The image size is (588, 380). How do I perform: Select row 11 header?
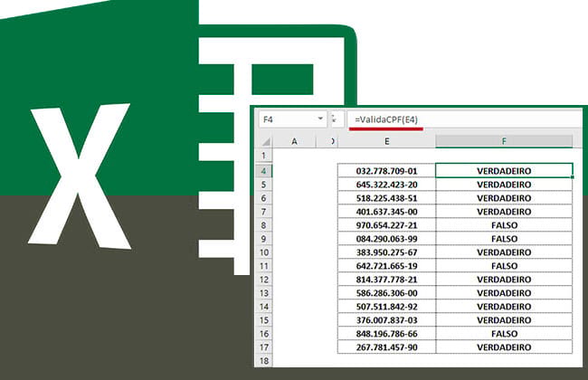tap(263, 266)
